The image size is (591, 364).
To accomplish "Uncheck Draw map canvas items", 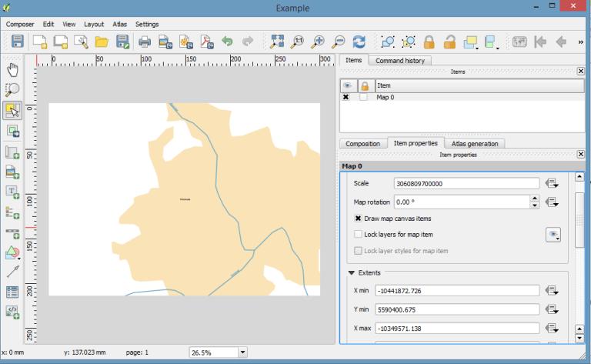I will pyautogui.click(x=358, y=219).
